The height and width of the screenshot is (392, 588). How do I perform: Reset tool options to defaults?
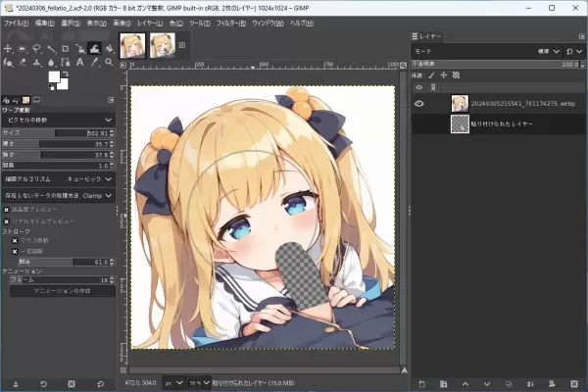click(x=100, y=384)
